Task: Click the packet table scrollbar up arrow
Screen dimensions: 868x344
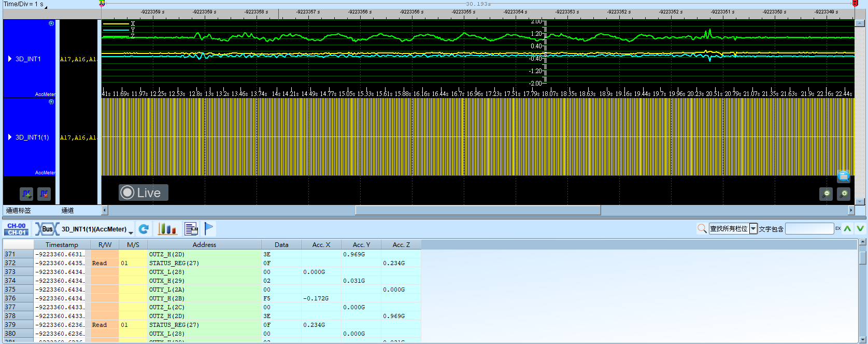Action: click(863, 242)
